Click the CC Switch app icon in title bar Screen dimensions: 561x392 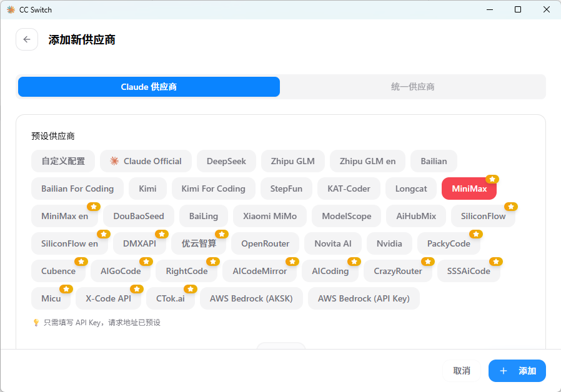pos(11,9)
